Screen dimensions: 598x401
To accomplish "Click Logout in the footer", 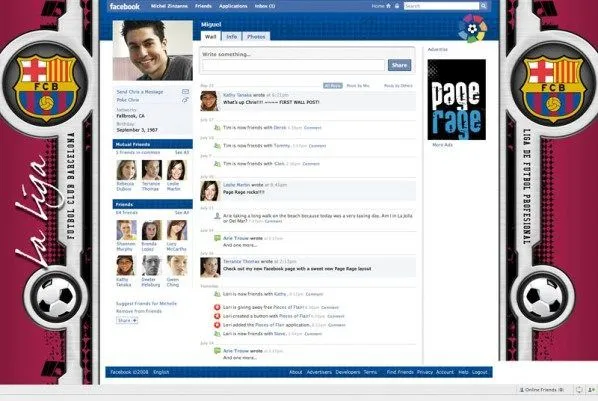I will pos(479,372).
